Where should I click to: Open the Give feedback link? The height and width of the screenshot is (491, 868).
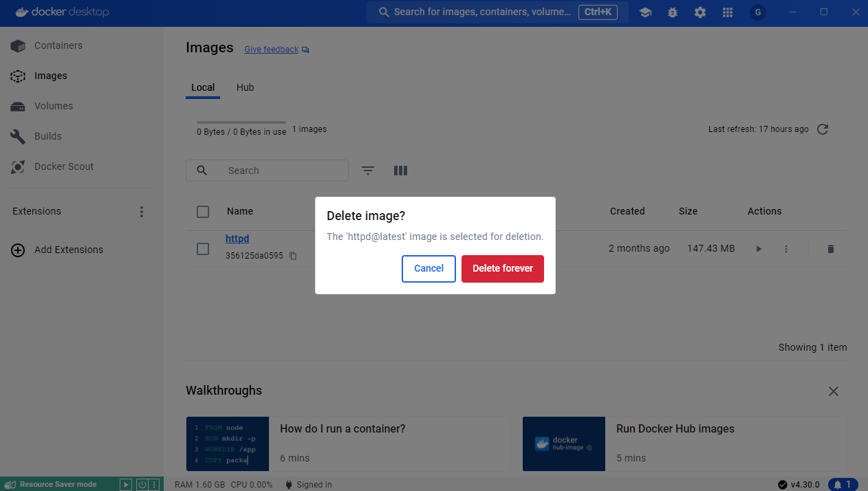[272, 50]
